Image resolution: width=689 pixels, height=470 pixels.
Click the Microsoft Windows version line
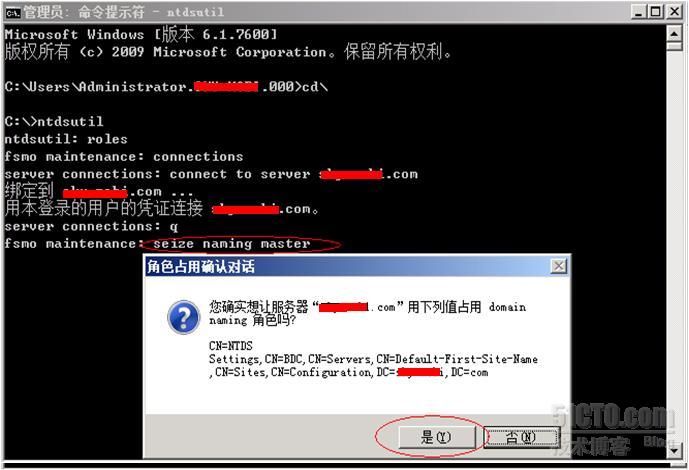pos(141,34)
